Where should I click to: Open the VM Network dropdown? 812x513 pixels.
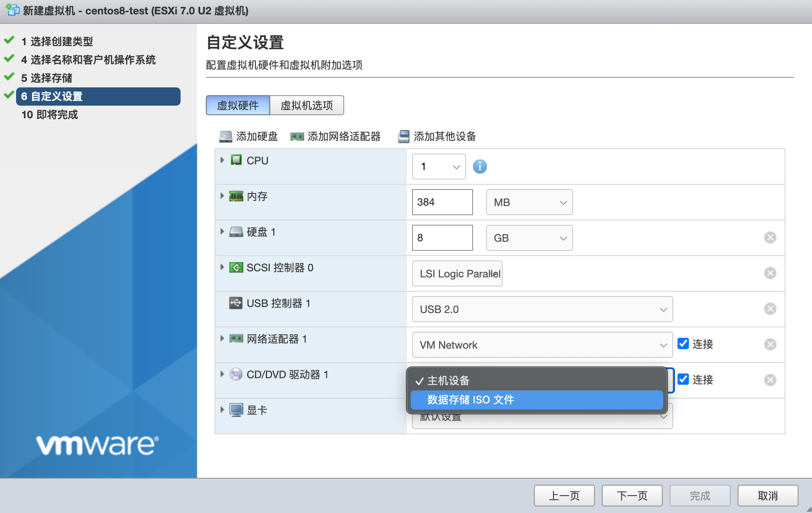[542, 345]
